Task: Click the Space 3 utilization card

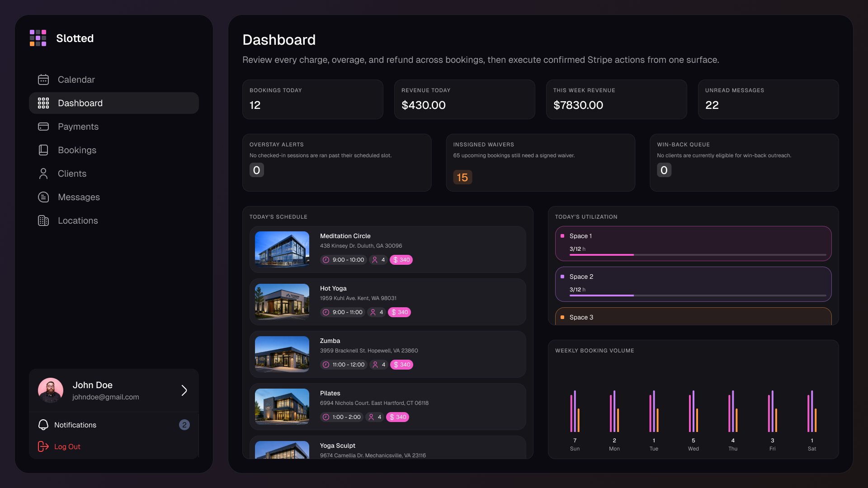Action: click(x=693, y=316)
